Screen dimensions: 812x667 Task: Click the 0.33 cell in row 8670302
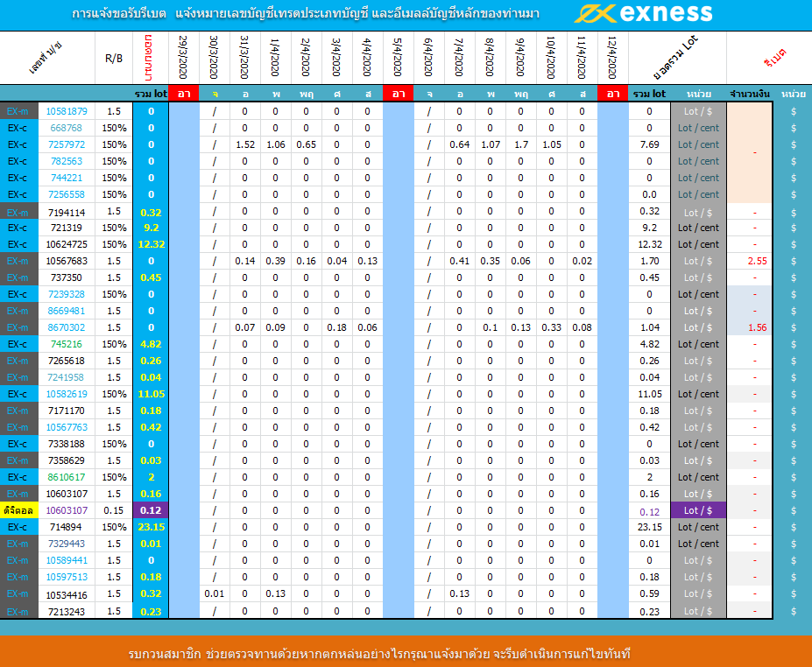(552, 327)
